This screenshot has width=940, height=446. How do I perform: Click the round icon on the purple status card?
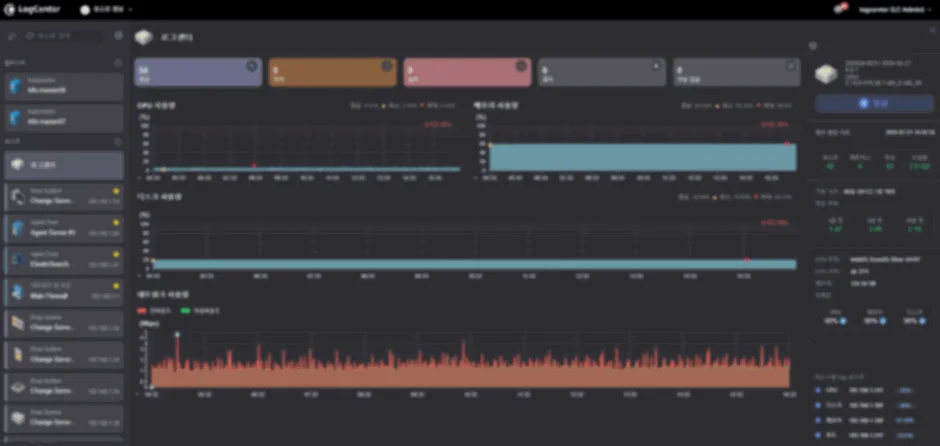point(252,66)
